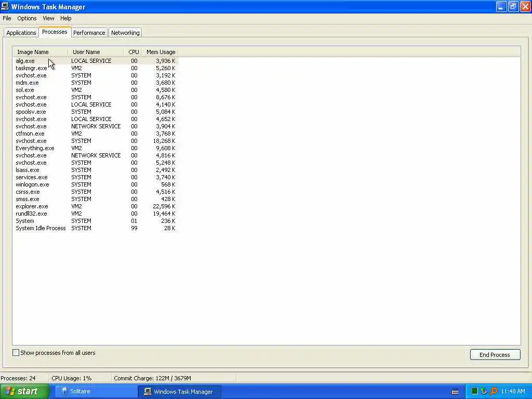This screenshot has width=532, height=399.
Task: Open the Help menu
Action: pos(66,18)
